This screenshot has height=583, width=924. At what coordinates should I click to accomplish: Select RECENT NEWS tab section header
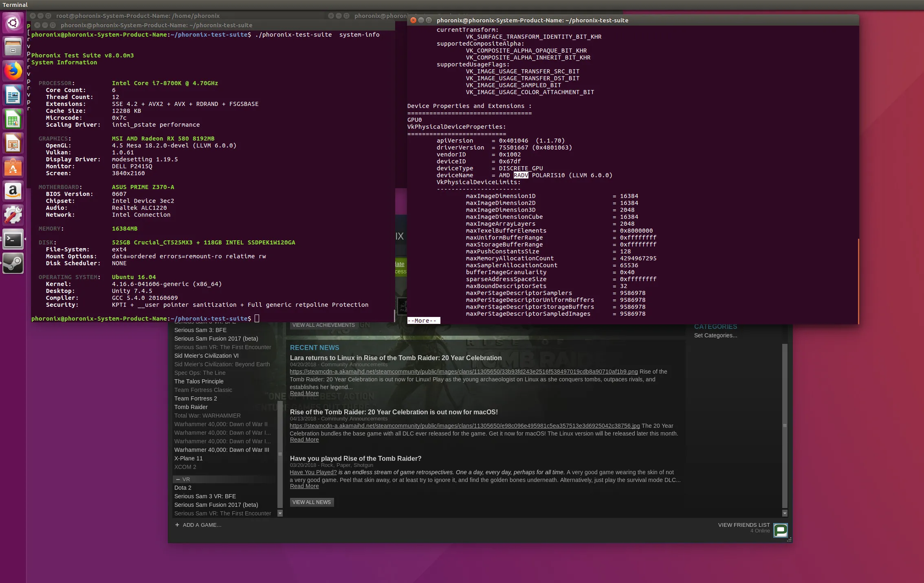pos(314,347)
